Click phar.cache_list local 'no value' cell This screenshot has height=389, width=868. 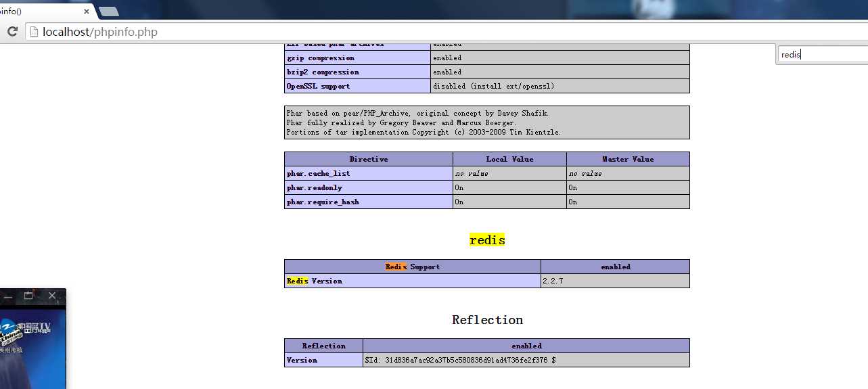click(509, 174)
